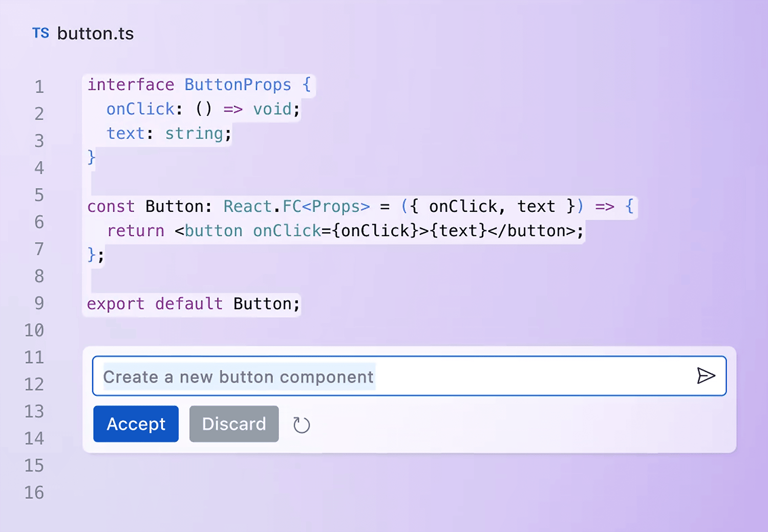
Task: Click the 'onClick: () => void;' code line
Action: pyautogui.click(x=203, y=109)
